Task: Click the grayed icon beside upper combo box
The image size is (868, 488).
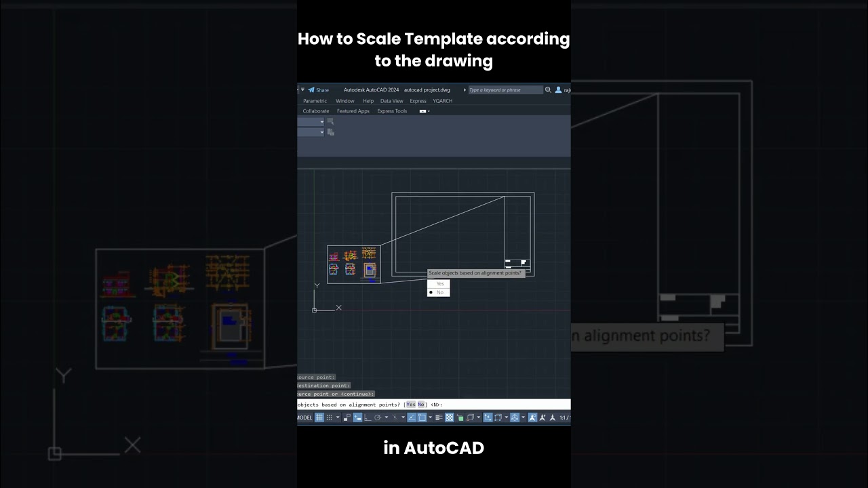Action: [331, 121]
